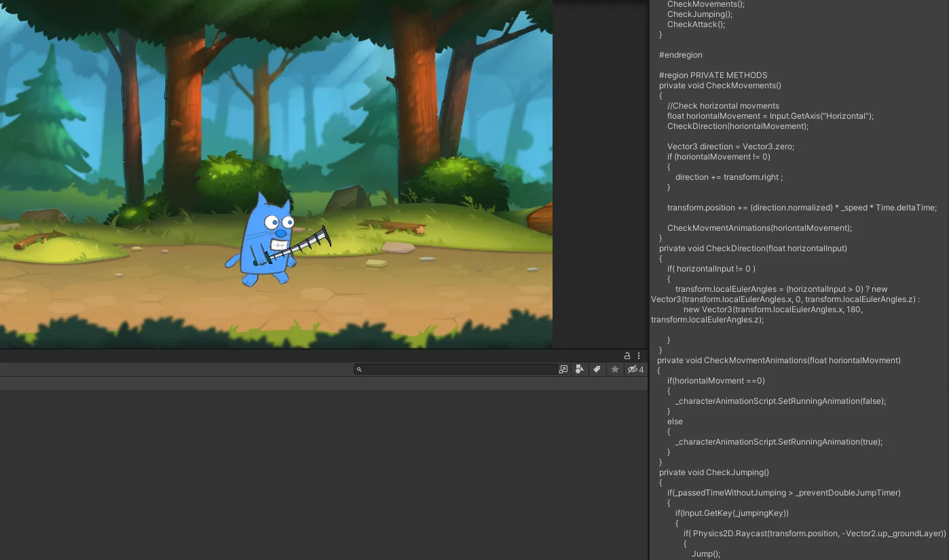Open the Search by Label filter
This screenshot has height=560, width=949.
point(597,369)
